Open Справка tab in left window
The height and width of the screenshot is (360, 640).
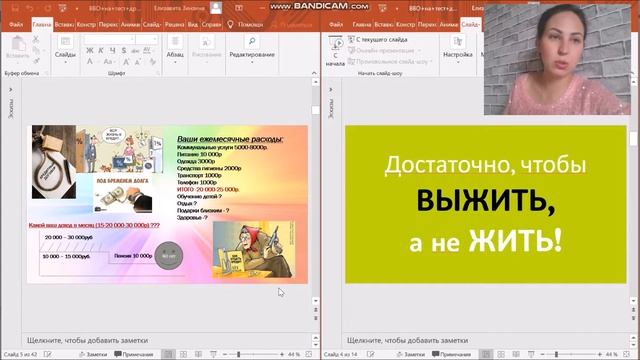[211, 24]
